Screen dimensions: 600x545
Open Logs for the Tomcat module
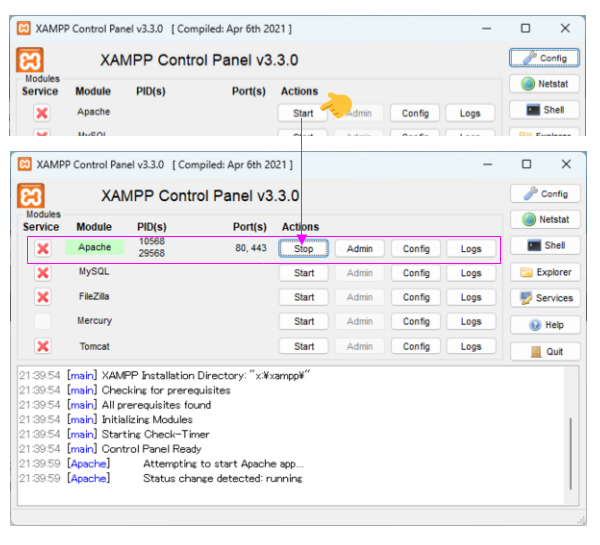(470, 346)
